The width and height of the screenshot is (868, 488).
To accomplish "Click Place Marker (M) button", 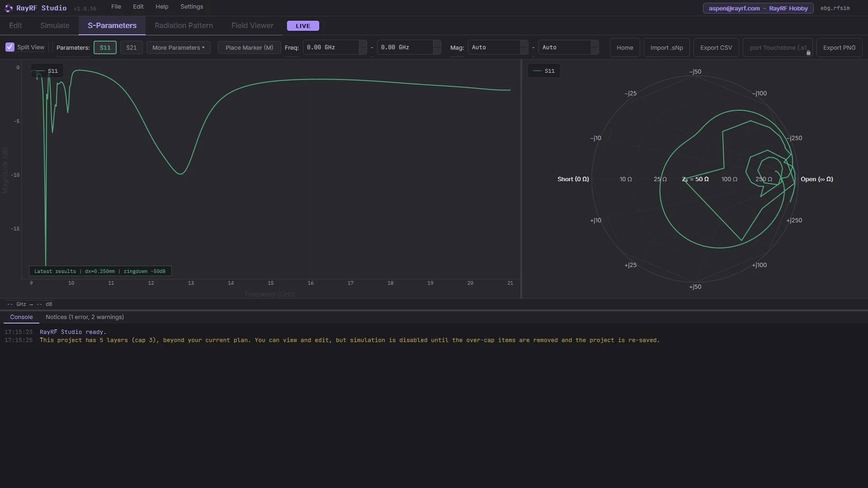I will (250, 47).
